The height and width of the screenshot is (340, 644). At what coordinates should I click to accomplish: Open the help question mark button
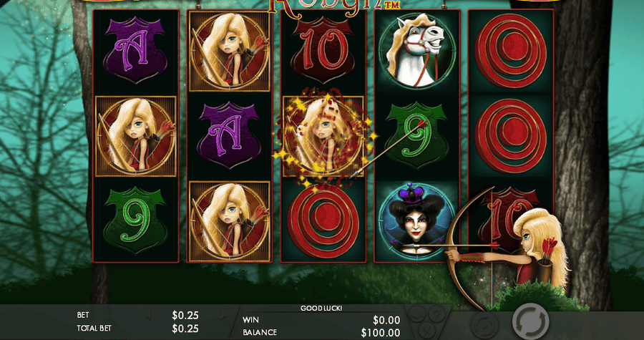[437, 314]
